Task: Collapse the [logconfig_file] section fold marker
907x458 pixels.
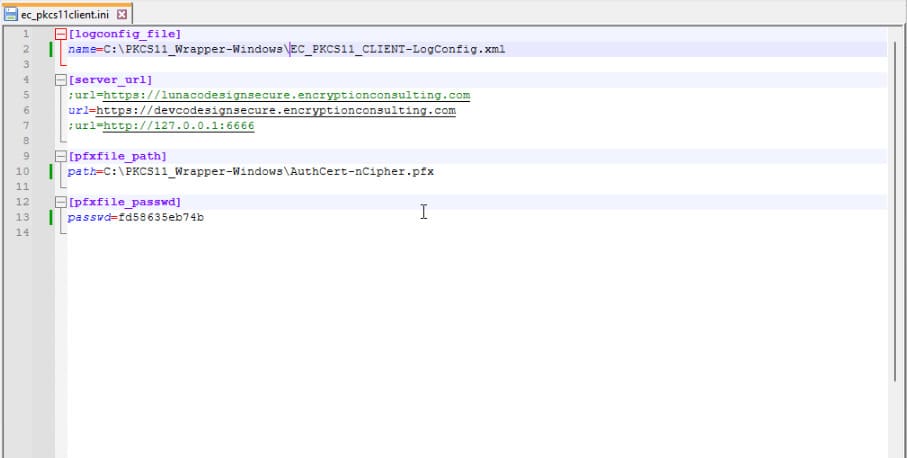Action: [61, 34]
